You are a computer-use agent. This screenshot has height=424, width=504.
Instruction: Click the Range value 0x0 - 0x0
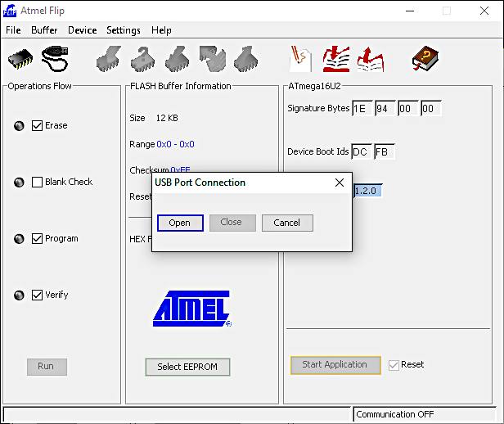click(175, 144)
